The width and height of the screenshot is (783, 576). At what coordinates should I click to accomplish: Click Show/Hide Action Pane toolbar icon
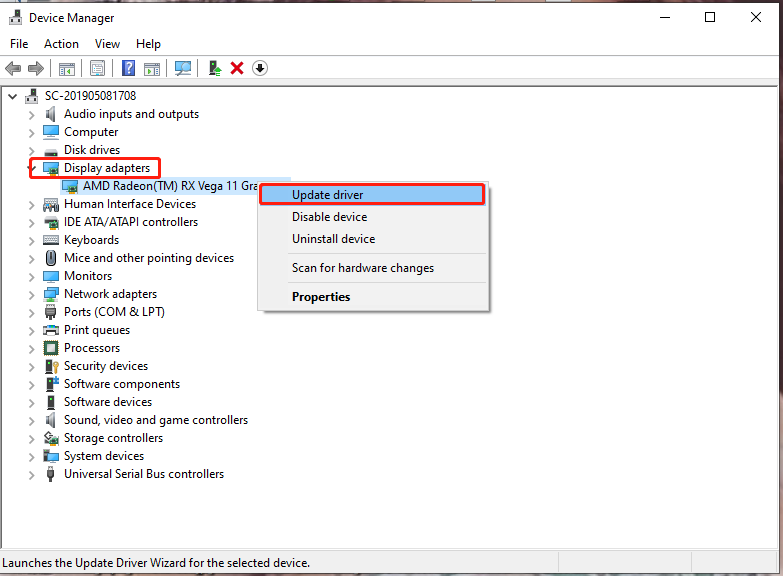pos(152,68)
